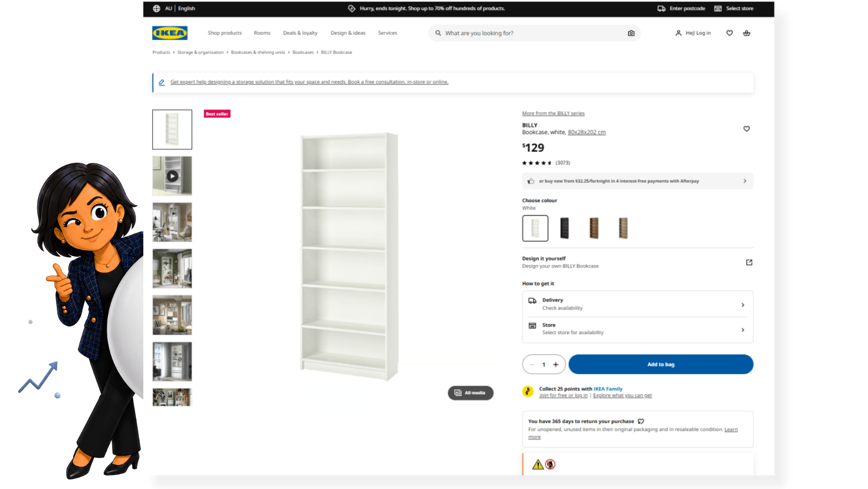Play the product video thumbnail
Image resolution: width=868 pixels, height=489 pixels.
point(172,176)
